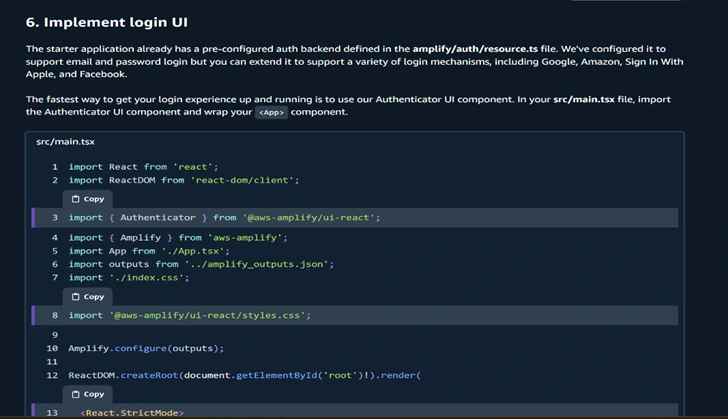Click the Amplify.configure(outputs) code line
Image resolution: width=728 pixels, height=419 pixels.
point(146,348)
